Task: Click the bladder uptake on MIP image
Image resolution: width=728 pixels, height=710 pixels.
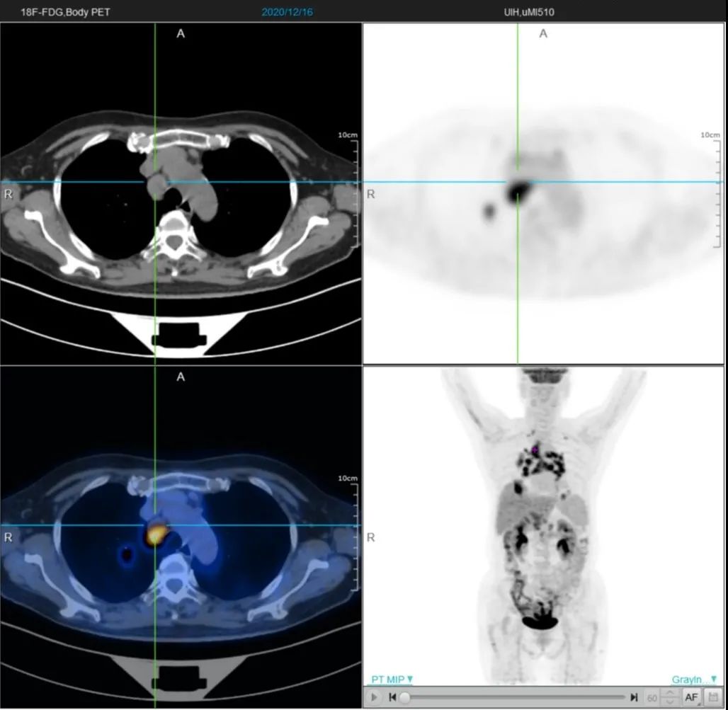Action: (x=540, y=622)
